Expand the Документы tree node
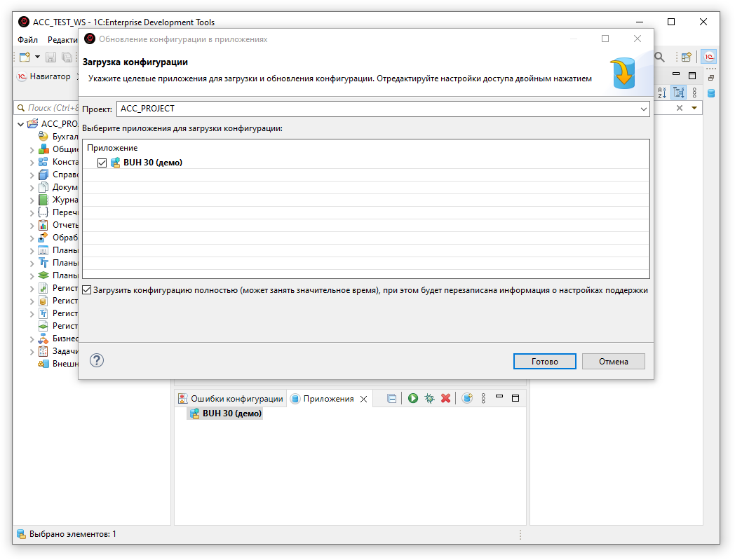 32,188
